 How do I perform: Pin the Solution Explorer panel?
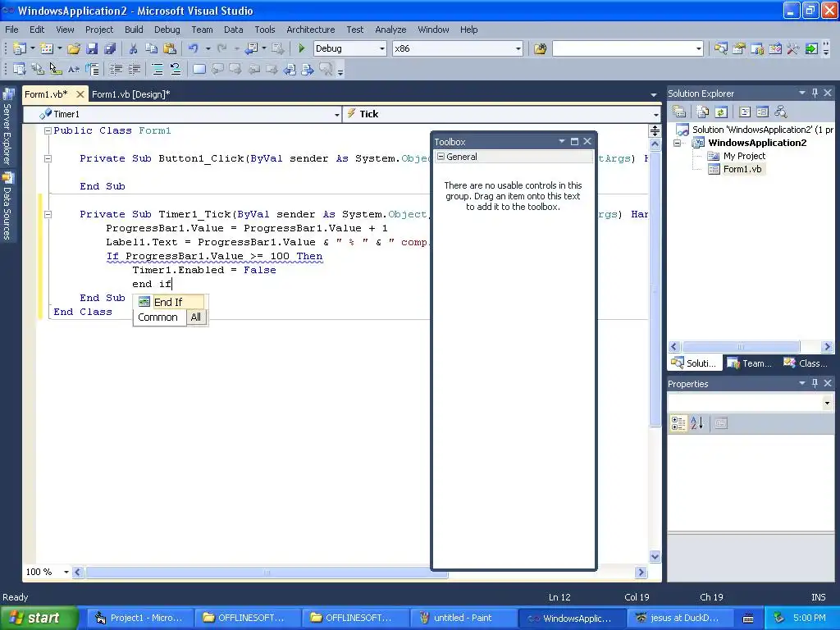[x=815, y=93]
